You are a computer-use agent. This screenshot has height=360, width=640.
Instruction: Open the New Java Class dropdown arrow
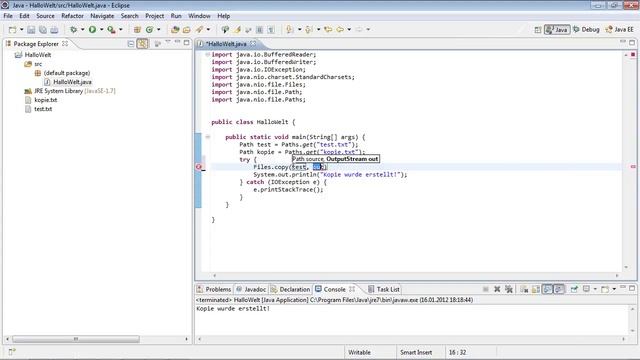(x=159, y=30)
